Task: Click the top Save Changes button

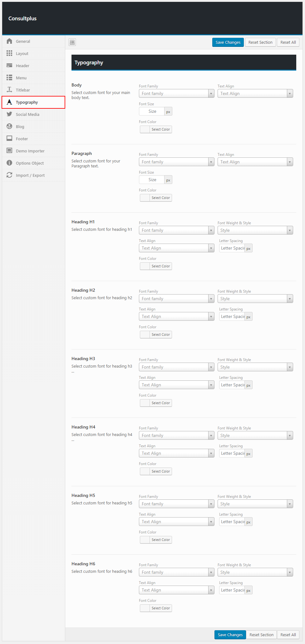Action: click(228, 42)
